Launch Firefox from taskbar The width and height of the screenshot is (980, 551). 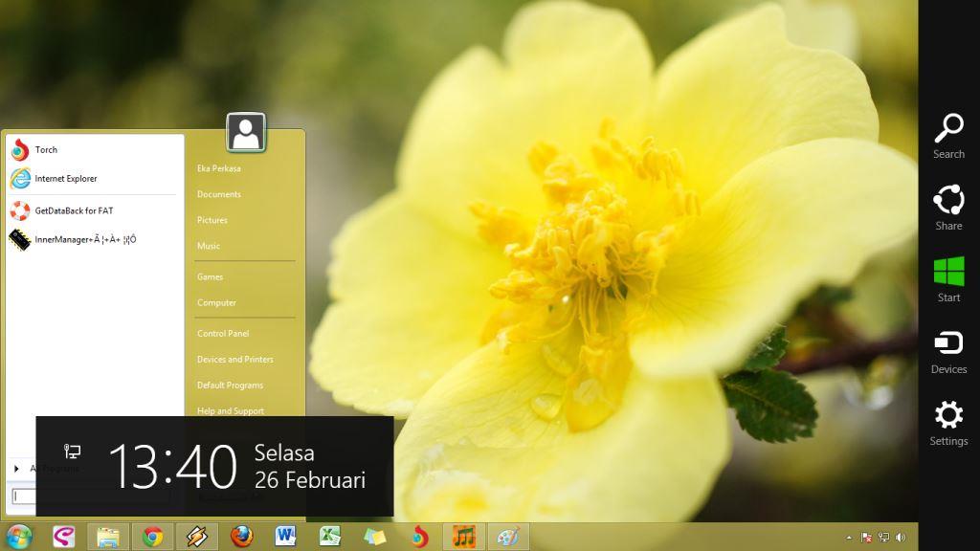(241, 537)
